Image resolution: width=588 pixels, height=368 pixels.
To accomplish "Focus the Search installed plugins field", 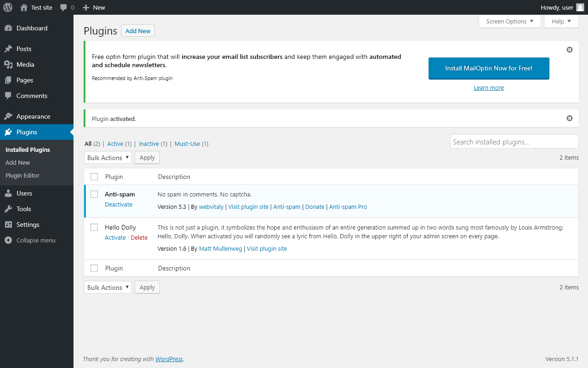I will point(514,142).
